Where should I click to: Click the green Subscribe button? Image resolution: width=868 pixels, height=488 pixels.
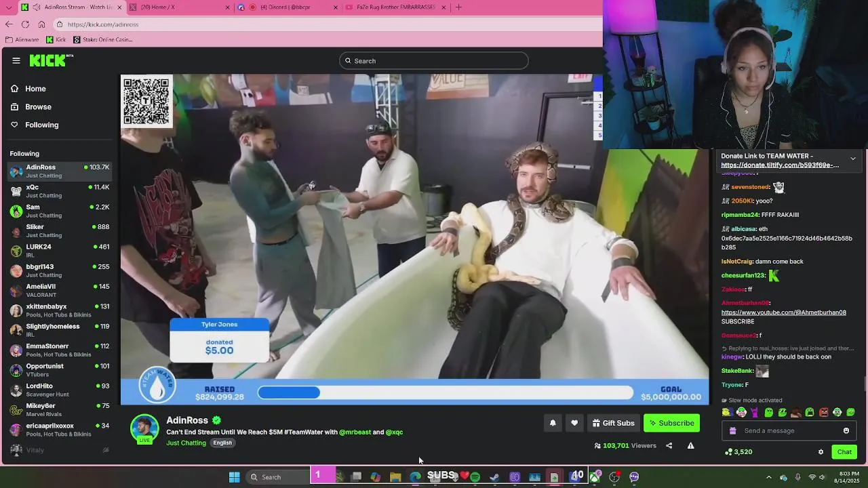point(671,423)
